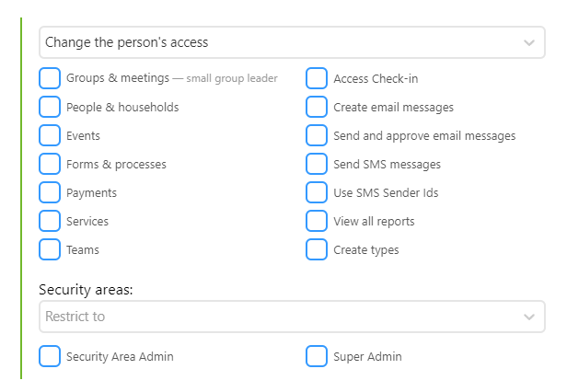Image resolution: width=567 pixels, height=392 pixels.
Task: Tick the Events permission checkbox
Action: coord(50,135)
